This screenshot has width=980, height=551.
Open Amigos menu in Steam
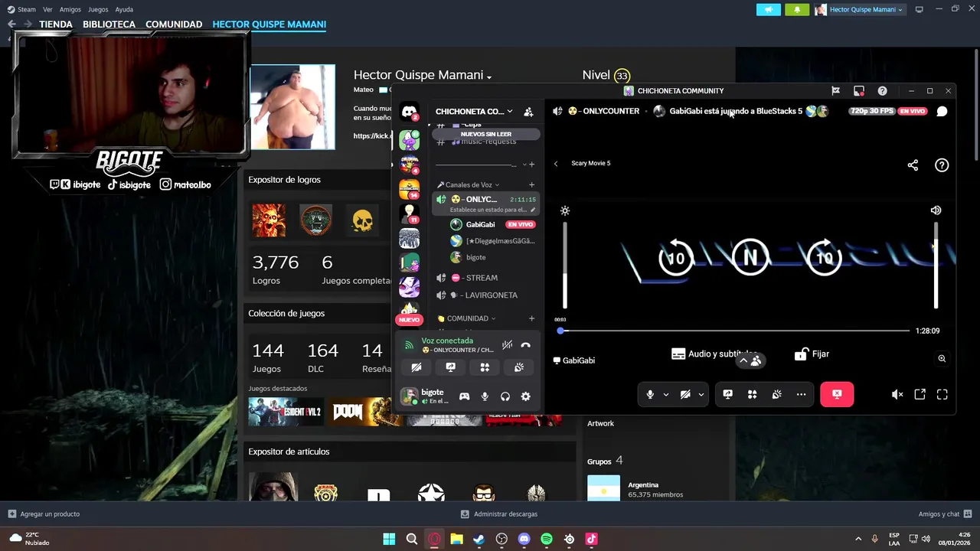(70, 9)
